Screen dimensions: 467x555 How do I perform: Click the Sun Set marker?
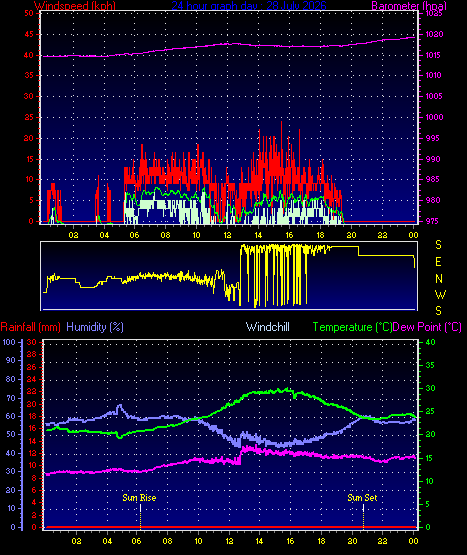[362, 498]
